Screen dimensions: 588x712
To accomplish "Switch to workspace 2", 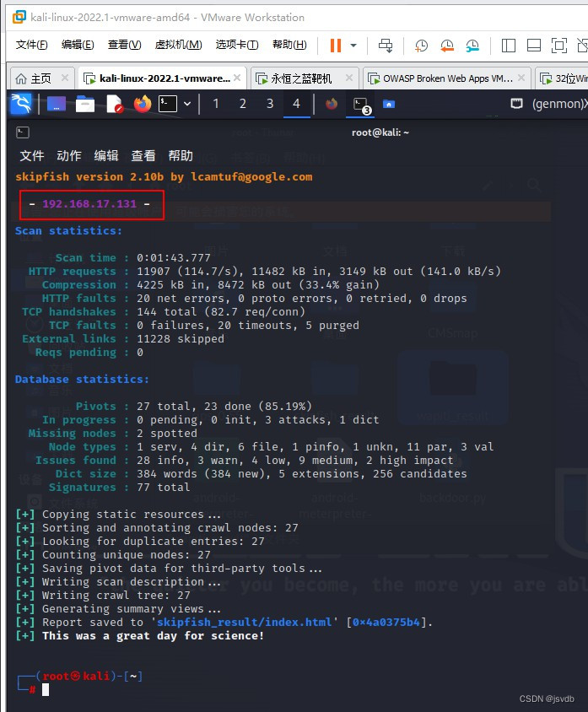I will coord(243,104).
